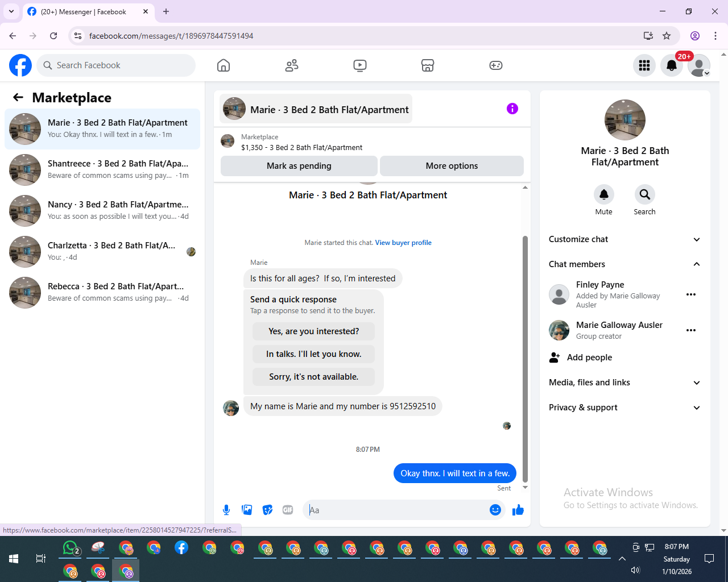Search in conversation magnifier icon
The width and height of the screenshot is (728, 582).
pyautogui.click(x=645, y=194)
